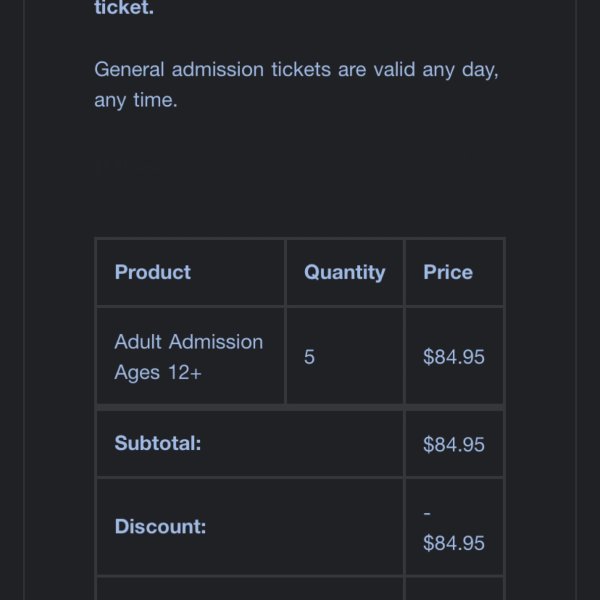The height and width of the screenshot is (600, 600).
Task: Click the Discount amount $84.95
Action: point(454,543)
